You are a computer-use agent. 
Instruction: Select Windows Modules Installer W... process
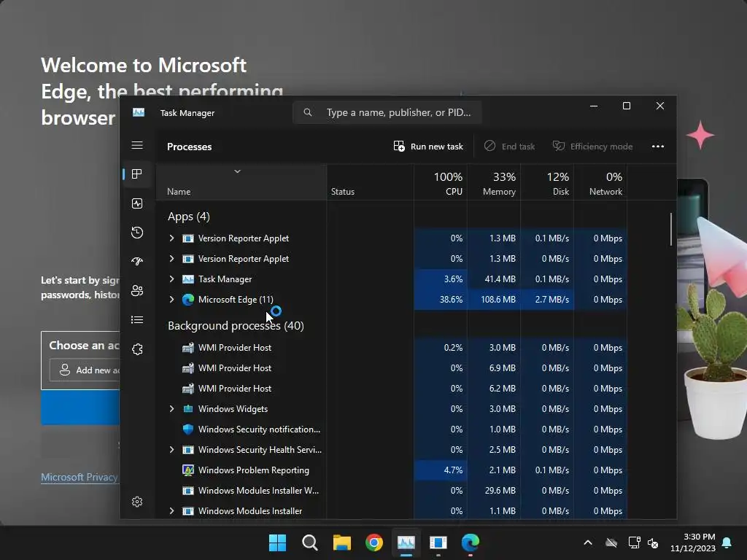[392, 491]
